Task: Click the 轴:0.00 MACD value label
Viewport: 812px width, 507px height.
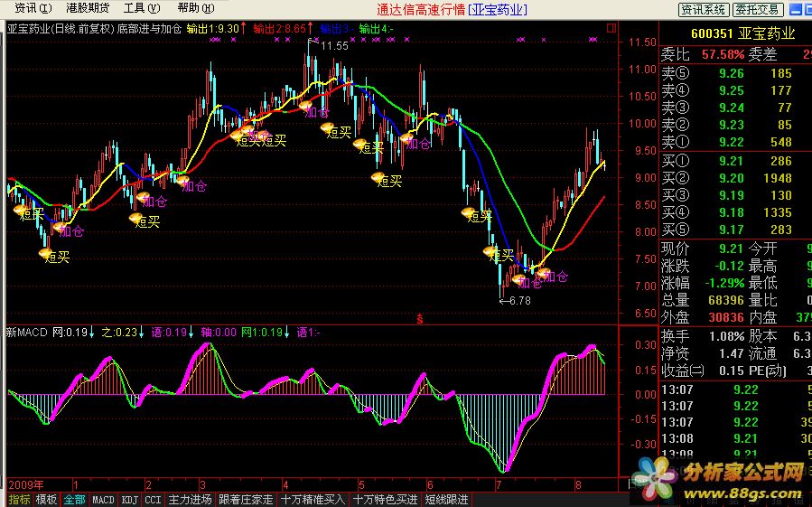Action: pyautogui.click(x=219, y=333)
